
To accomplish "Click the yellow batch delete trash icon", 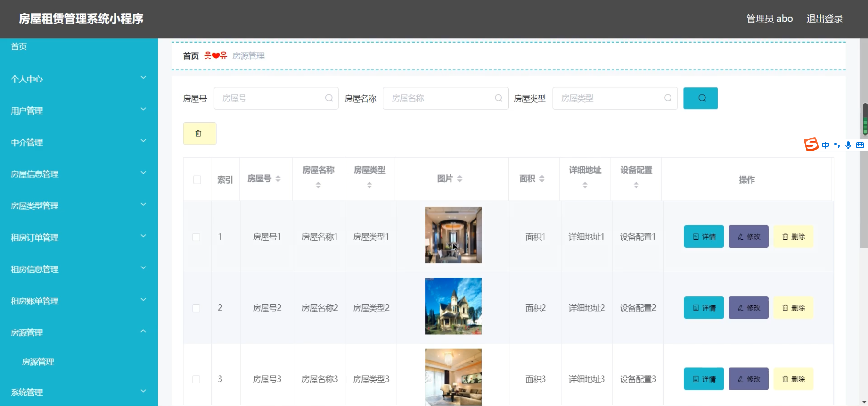I will (199, 134).
